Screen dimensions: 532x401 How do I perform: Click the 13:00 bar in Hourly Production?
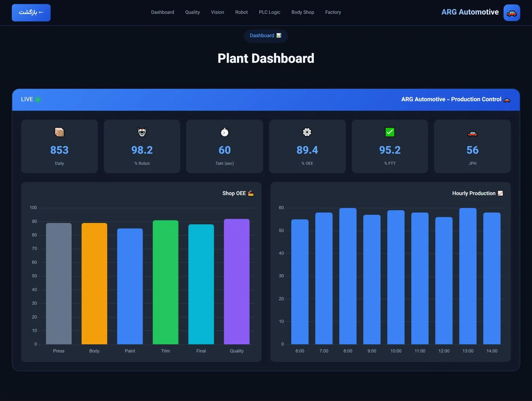pos(468,276)
